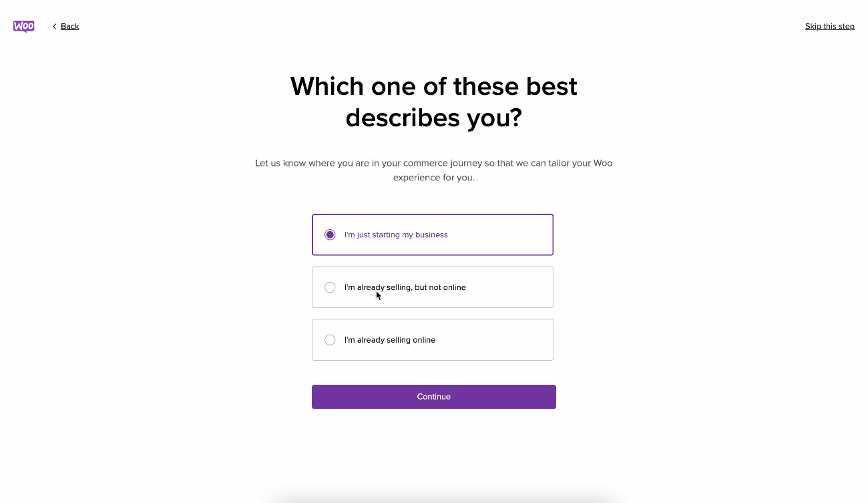Click the Continue button
Image resolution: width=868 pixels, height=503 pixels.
point(434,397)
